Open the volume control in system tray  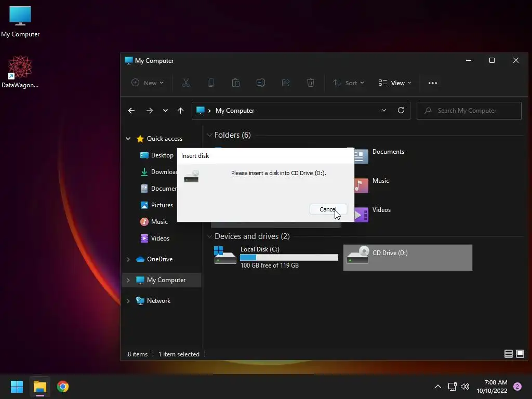point(465,387)
